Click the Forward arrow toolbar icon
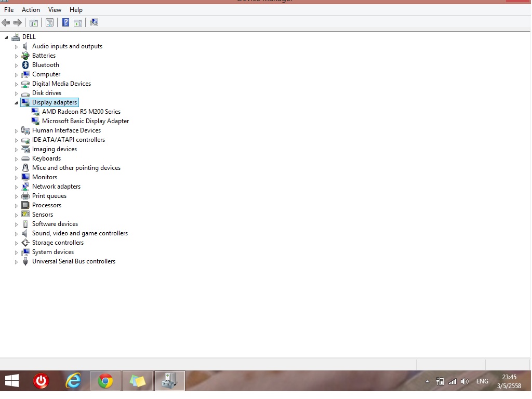532x399 pixels. (x=18, y=23)
